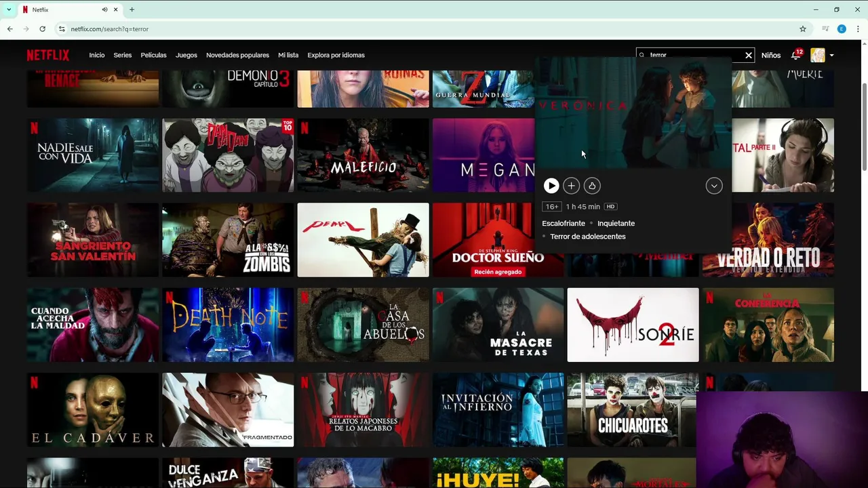Screen dimensions: 868x488
Task: Open the Pearl title
Action: tap(363, 240)
